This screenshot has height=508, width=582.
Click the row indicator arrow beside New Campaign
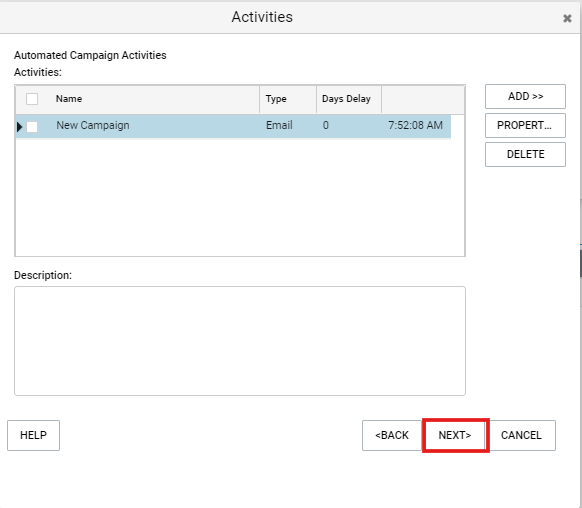point(20,127)
